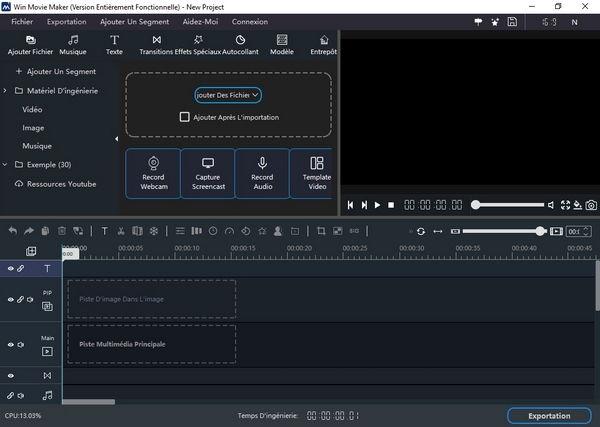Viewport: 600px width, 427px height.
Task: Select the Texte tool in the top toolbar
Action: click(114, 45)
